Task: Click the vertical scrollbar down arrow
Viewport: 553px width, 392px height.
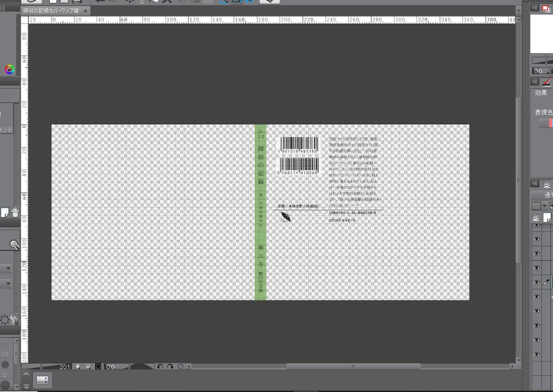Action: click(518, 359)
